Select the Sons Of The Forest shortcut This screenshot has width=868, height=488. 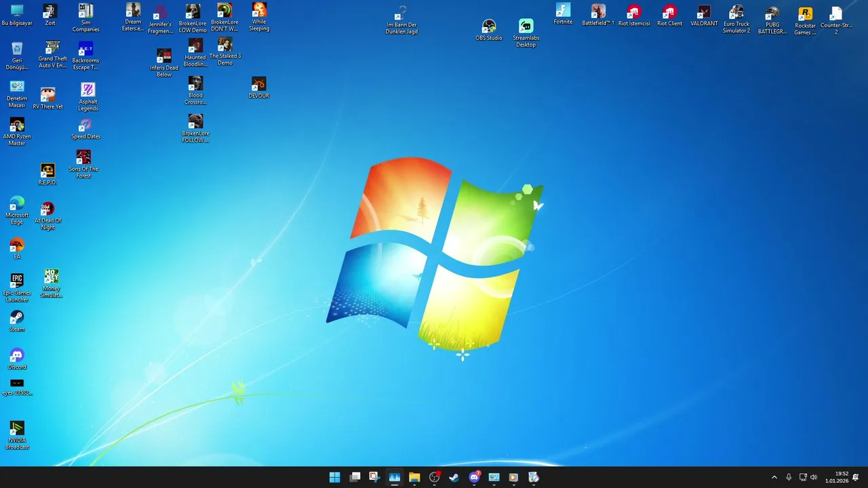click(83, 164)
